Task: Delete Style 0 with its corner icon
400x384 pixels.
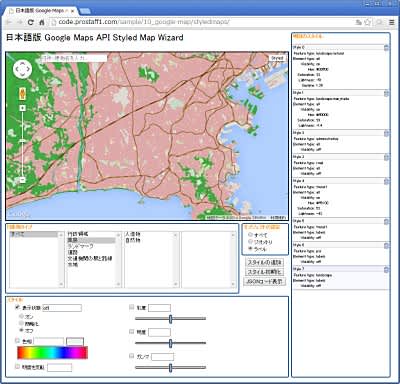Action: pyautogui.click(x=386, y=48)
